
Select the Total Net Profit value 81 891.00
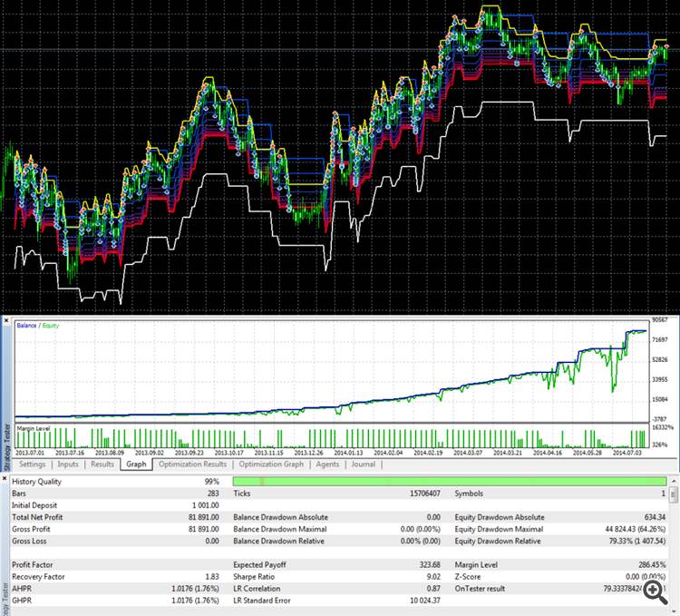pyautogui.click(x=203, y=517)
